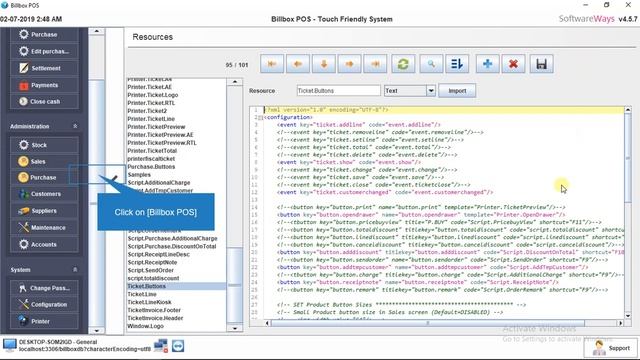The width and height of the screenshot is (640, 360).
Task: Open search with magnifier icon
Action: tap(431, 64)
